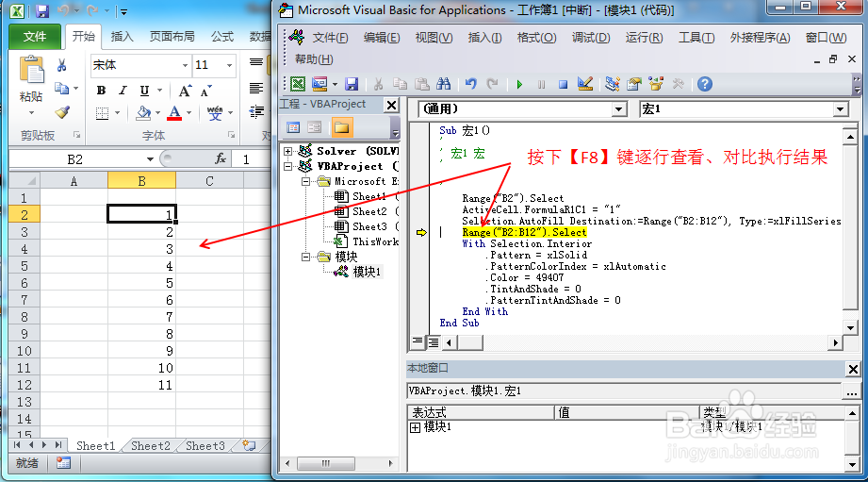The height and width of the screenshot is (482, 868).
Task: Click Excel decrease font size icon
Action: 206,91
